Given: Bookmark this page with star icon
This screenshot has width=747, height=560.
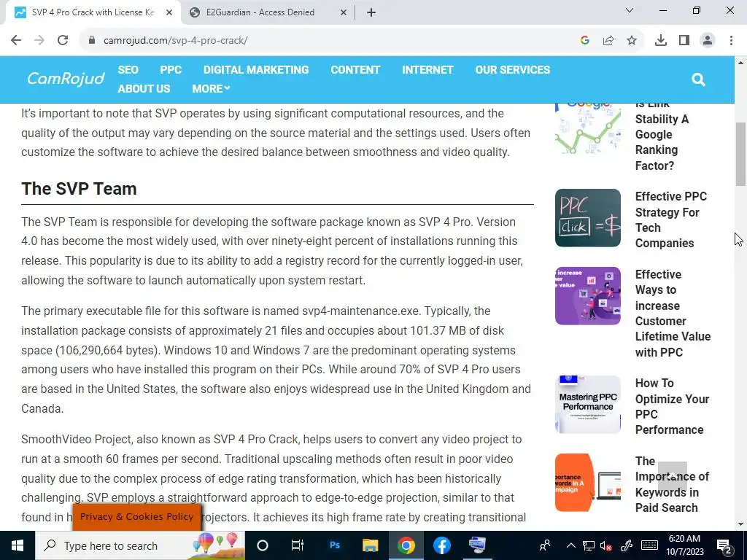Looking at the screenshot, I should point(632,41).
